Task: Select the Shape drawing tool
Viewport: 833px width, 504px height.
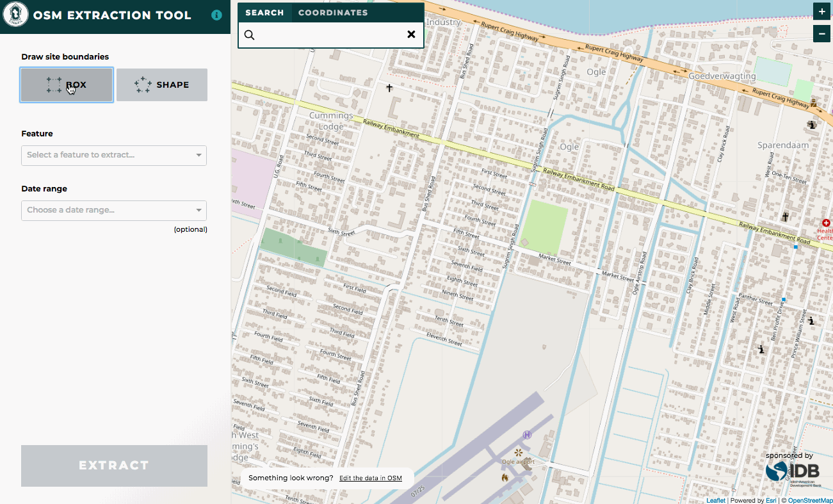Action: (x=162, y=85)
